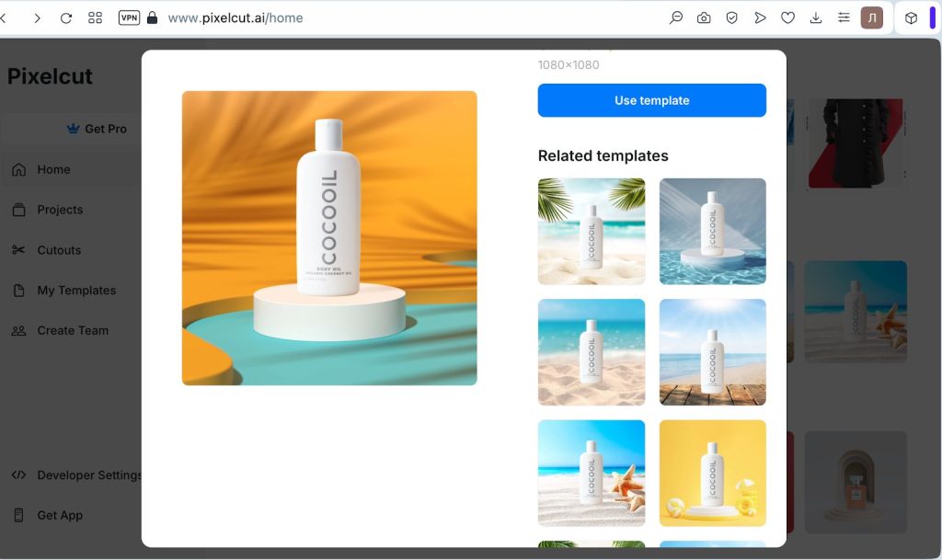Viewport: 942px width, 560px height.
Task: Click the send arrow icon in toolbar
Action: coord(760,18)
